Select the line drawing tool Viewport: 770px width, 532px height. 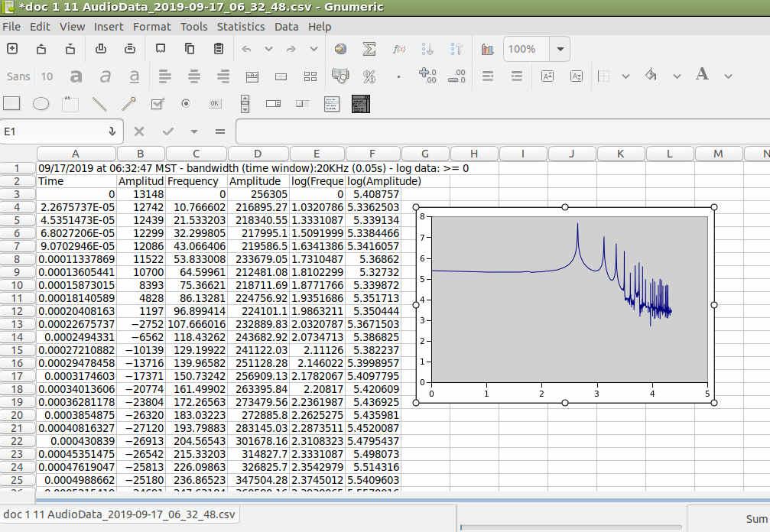(x=99, y=103)
